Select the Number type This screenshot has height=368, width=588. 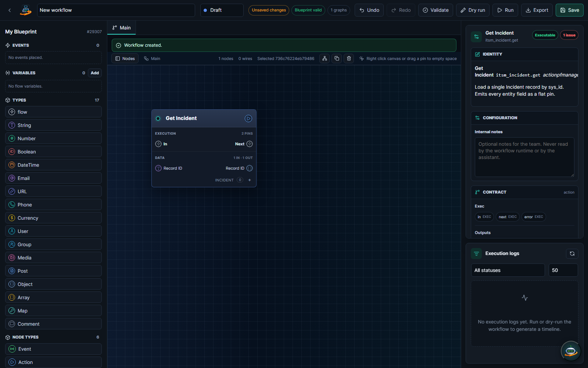[x=54, y=138]
